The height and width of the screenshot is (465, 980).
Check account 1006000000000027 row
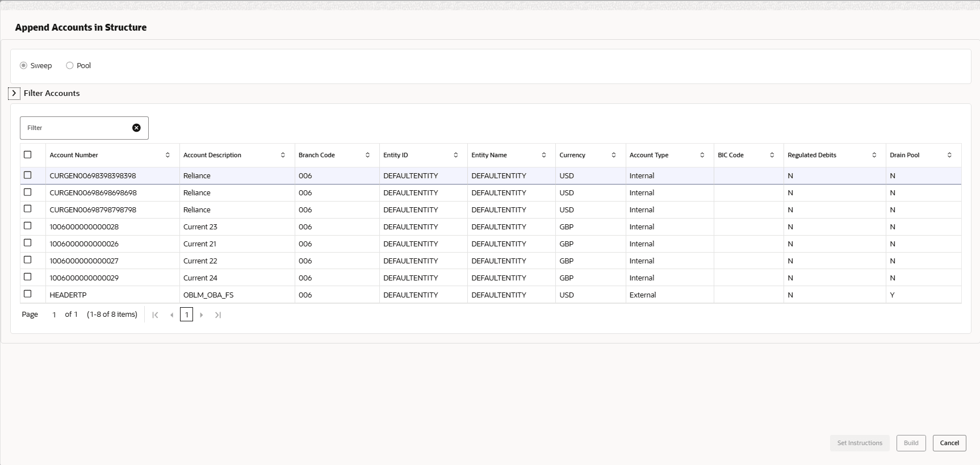[x=27, y=259]
